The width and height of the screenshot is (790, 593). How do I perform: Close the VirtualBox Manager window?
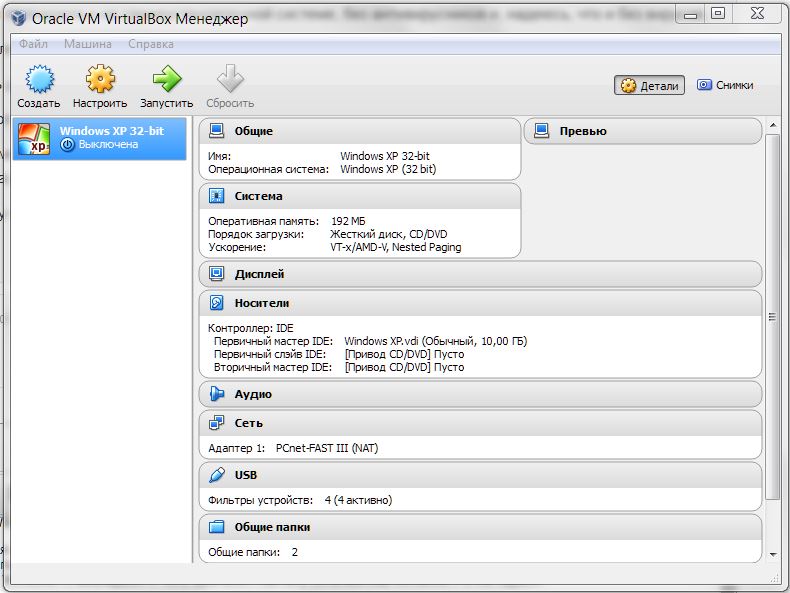757,14
